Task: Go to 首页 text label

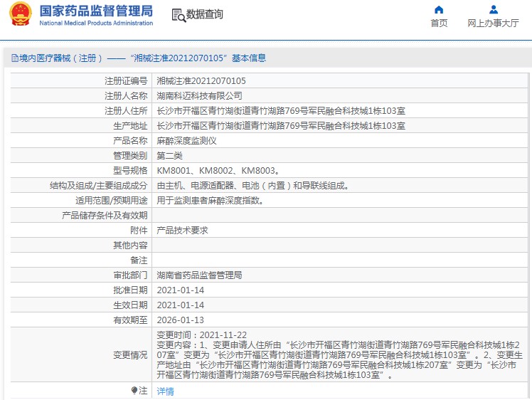Action: 439,23
